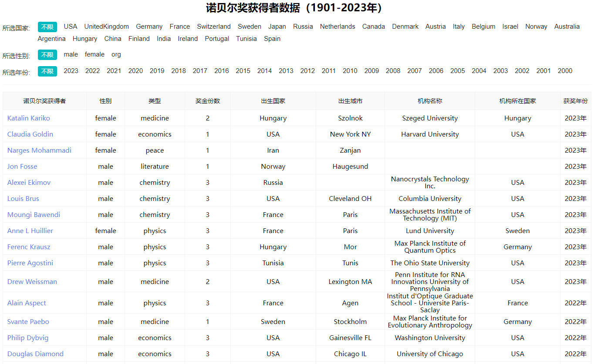Click the 诺贝尔奖获得者 column header

coord(44,101)
